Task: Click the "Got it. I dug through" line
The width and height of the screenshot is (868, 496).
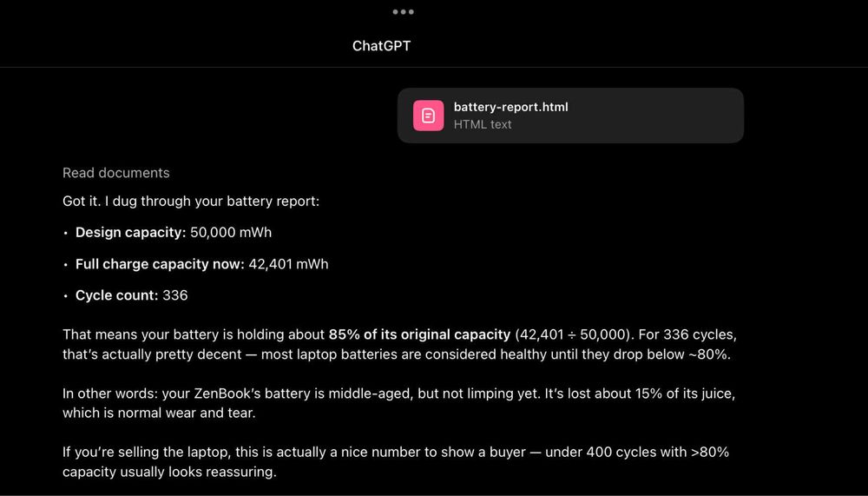Action: pos(191,202)
